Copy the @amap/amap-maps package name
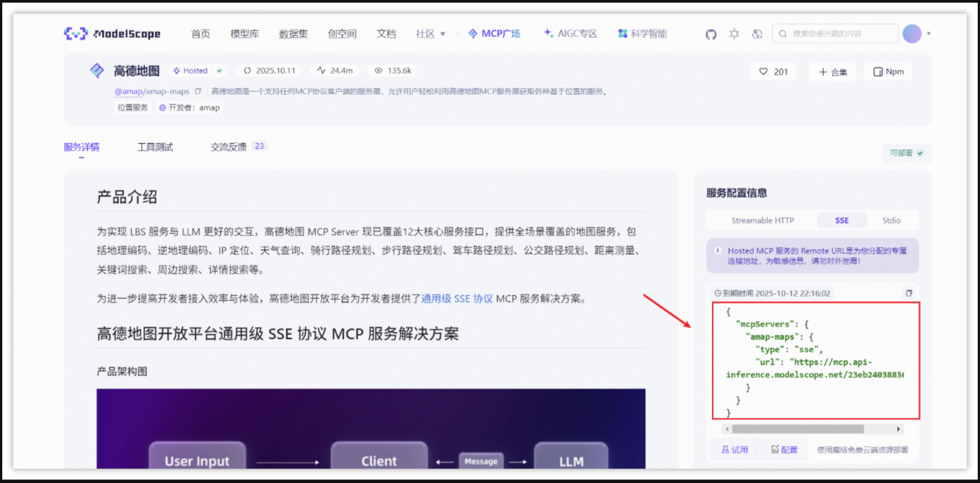Image resolution: width=980 pixels, height=483 pixels. coord(198,91)
